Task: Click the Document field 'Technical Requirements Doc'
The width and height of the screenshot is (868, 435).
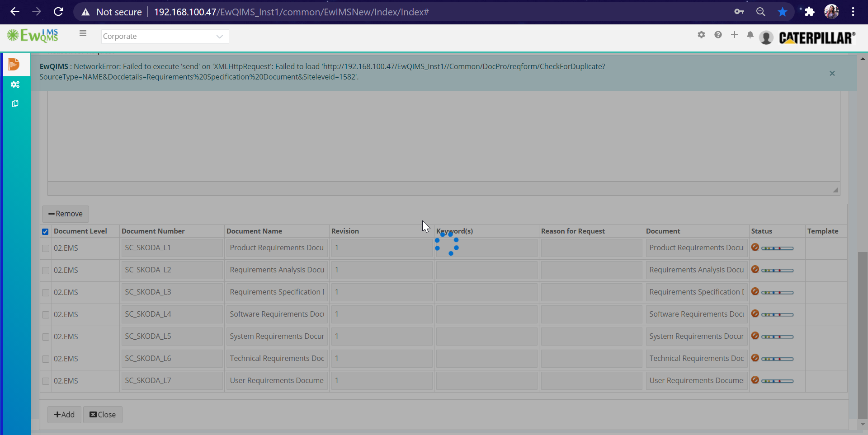Action: 696,359
